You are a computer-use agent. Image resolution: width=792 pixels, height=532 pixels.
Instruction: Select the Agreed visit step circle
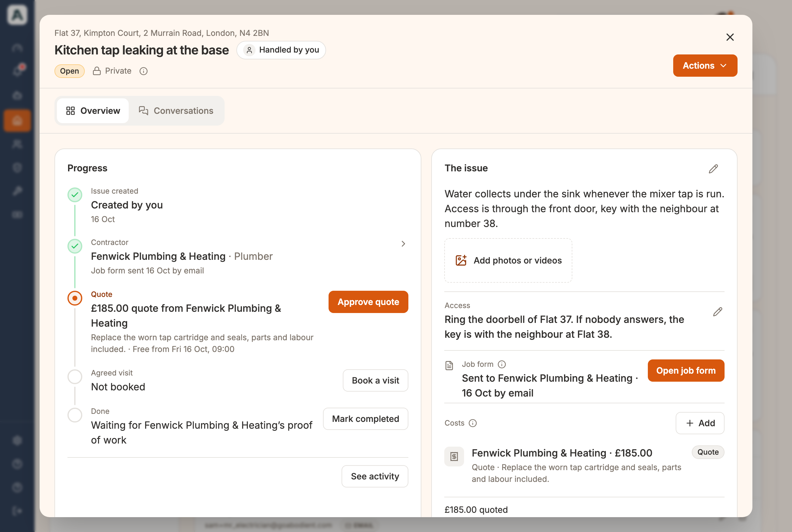coord(75,377)
